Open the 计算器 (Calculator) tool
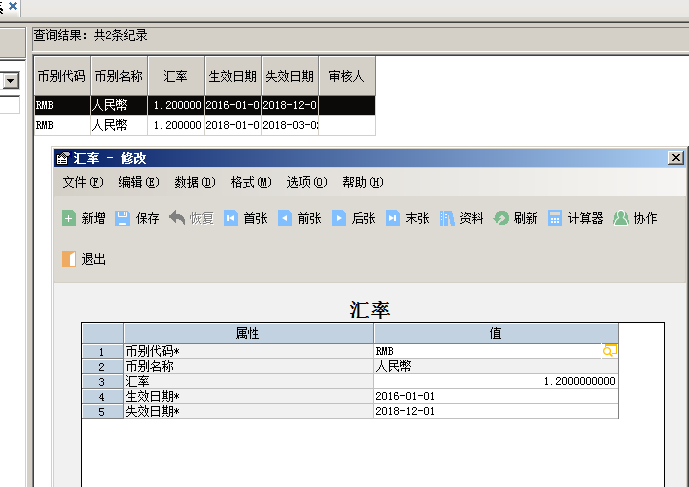The image size is (689, 487). pyautogui.click(x=555, y=218)
